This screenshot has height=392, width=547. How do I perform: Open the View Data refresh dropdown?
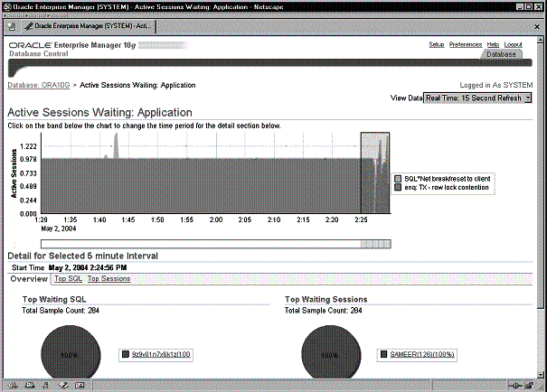[x=476, y=98]
